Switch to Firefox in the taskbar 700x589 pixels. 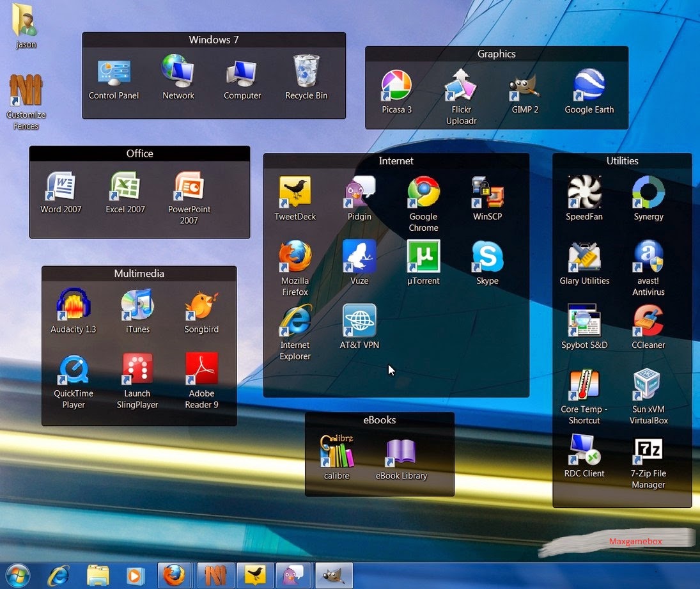click(175, 576)
